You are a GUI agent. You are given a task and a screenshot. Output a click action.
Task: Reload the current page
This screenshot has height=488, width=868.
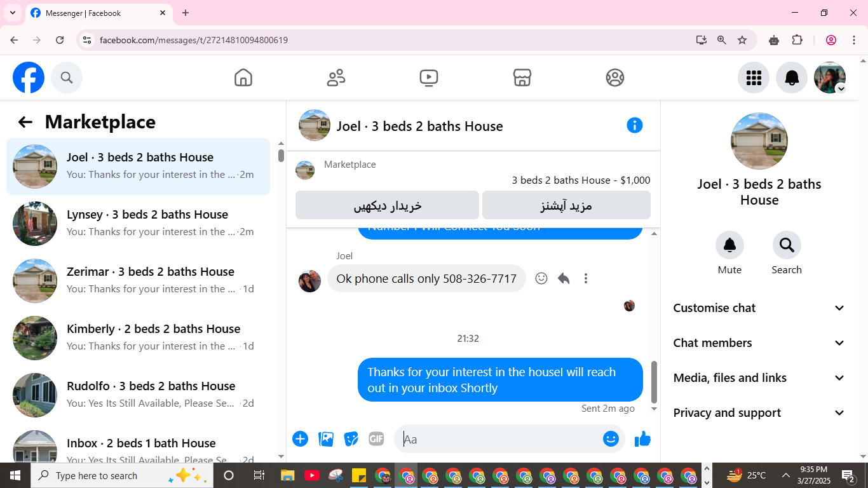pyautogui.click(x=60, y=40)
